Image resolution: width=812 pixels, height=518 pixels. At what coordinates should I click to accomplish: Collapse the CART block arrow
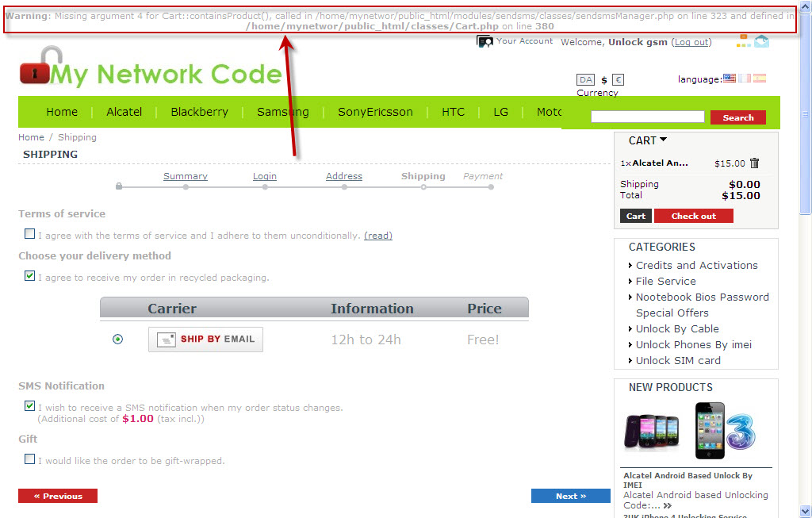664,140
